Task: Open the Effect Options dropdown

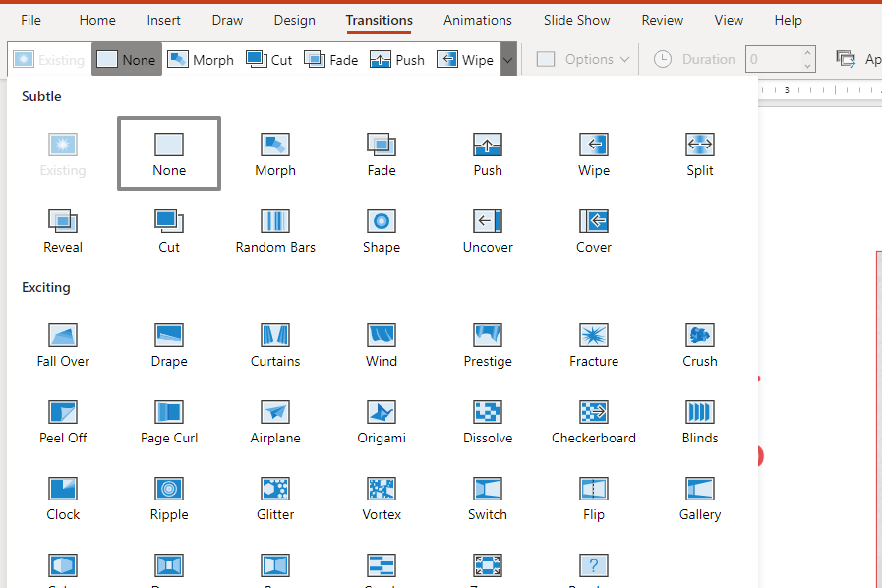Action: 581,59
